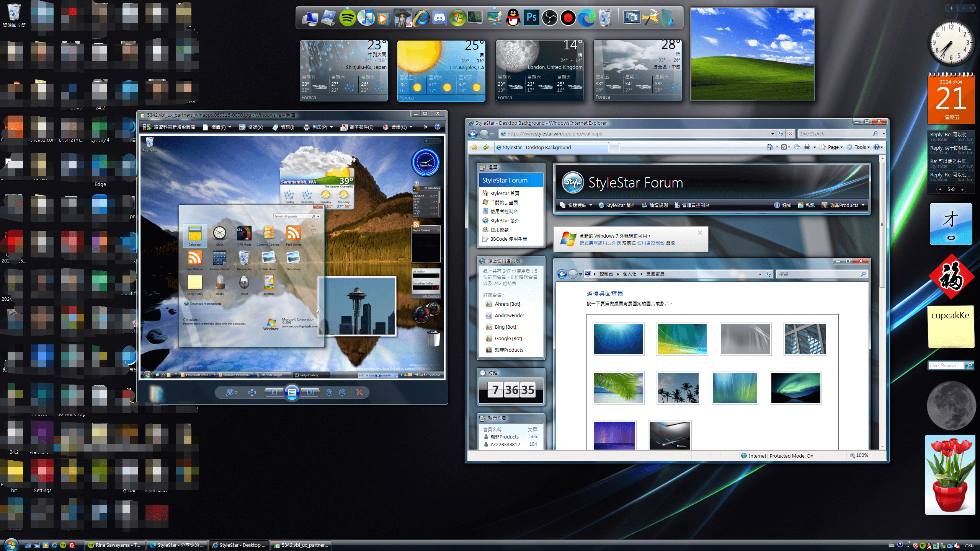Open a new tab in Internet Explorer
Image resolution: width=980 pixels, height=551 pixels.
click(614, 148)
